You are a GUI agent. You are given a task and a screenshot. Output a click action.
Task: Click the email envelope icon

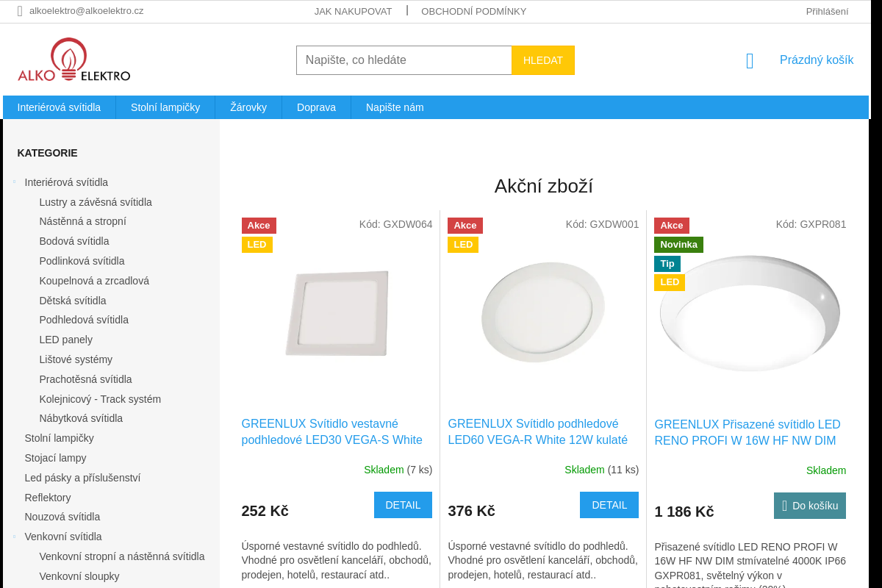(20, 11)
